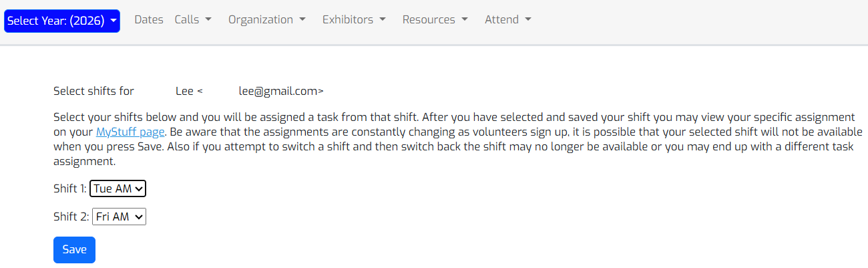Click the caret arrow beside Attend
The height and width of the screenshot is (268, 868).
[x=528, y=20]
